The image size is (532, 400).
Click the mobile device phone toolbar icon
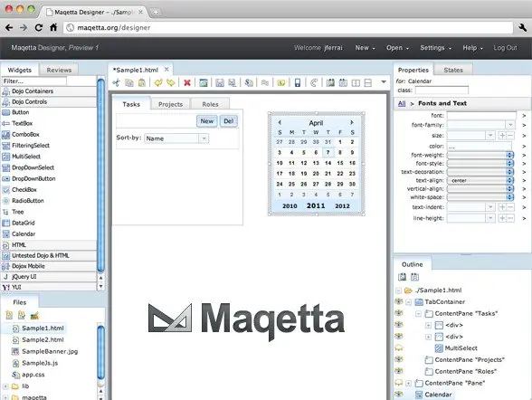[298, 82]
